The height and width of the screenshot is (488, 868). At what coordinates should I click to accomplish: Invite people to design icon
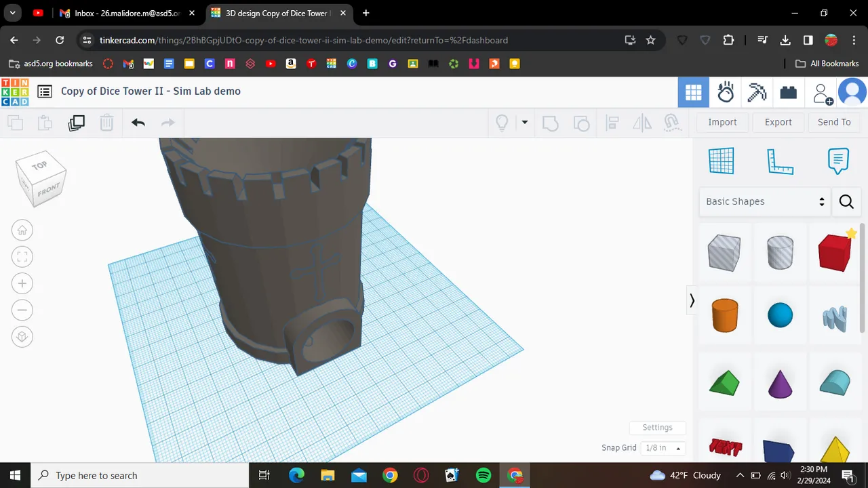coord(823,94)
